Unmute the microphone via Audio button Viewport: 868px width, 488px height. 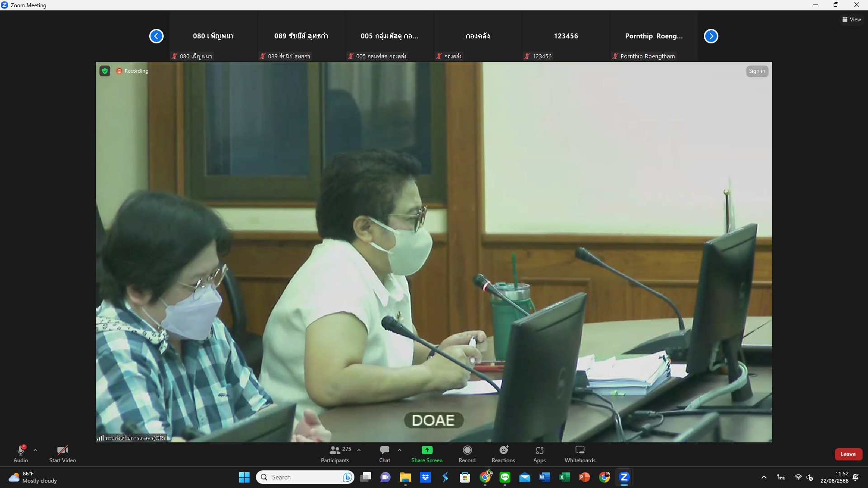[21, 454]
